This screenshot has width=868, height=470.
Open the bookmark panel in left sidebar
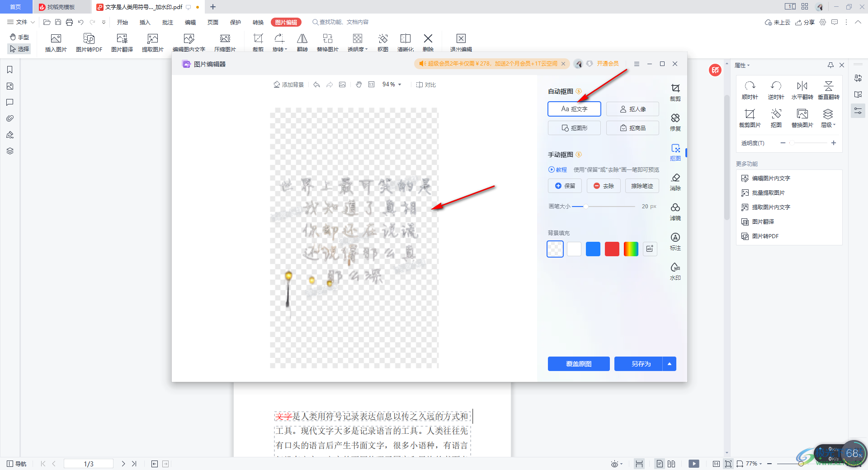click(x=9, y=70)
